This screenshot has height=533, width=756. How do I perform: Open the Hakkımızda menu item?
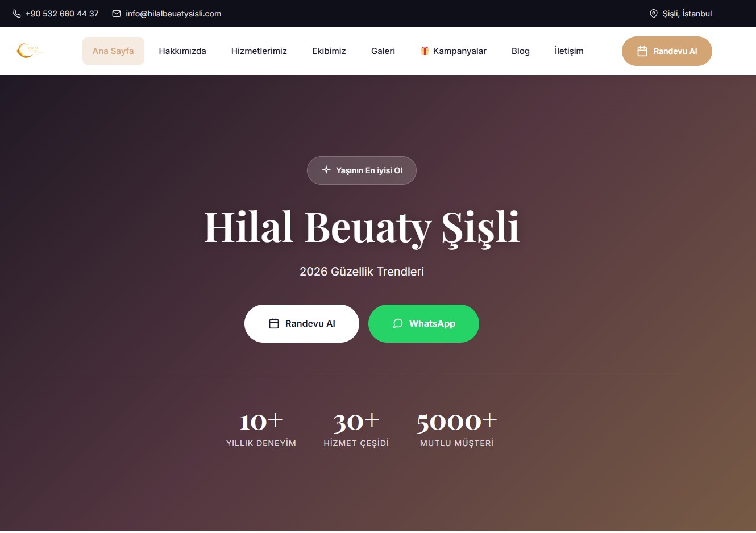click(x=182, y=51)
